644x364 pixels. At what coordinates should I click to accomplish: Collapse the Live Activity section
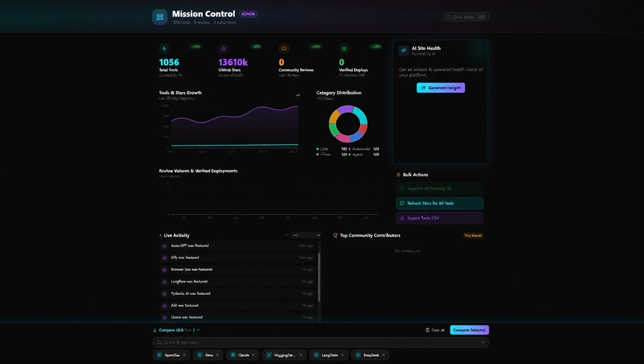161,235
